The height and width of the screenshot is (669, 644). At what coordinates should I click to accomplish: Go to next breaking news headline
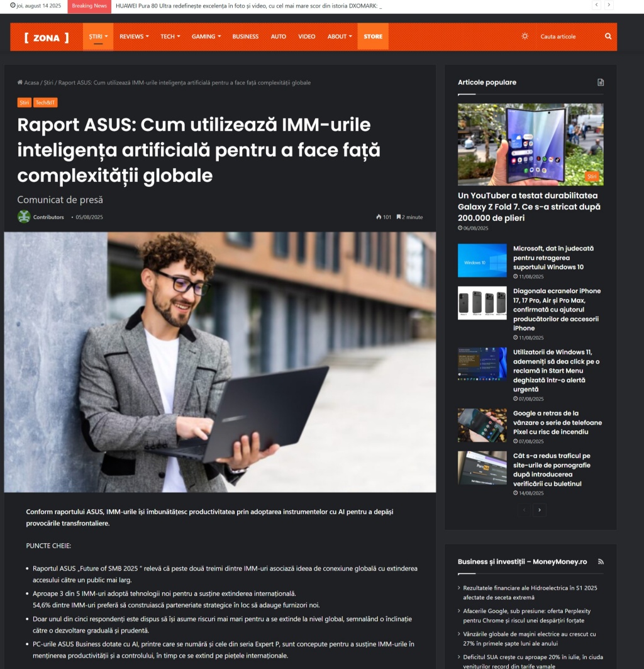pyautogui.click(x=609, y=4)
